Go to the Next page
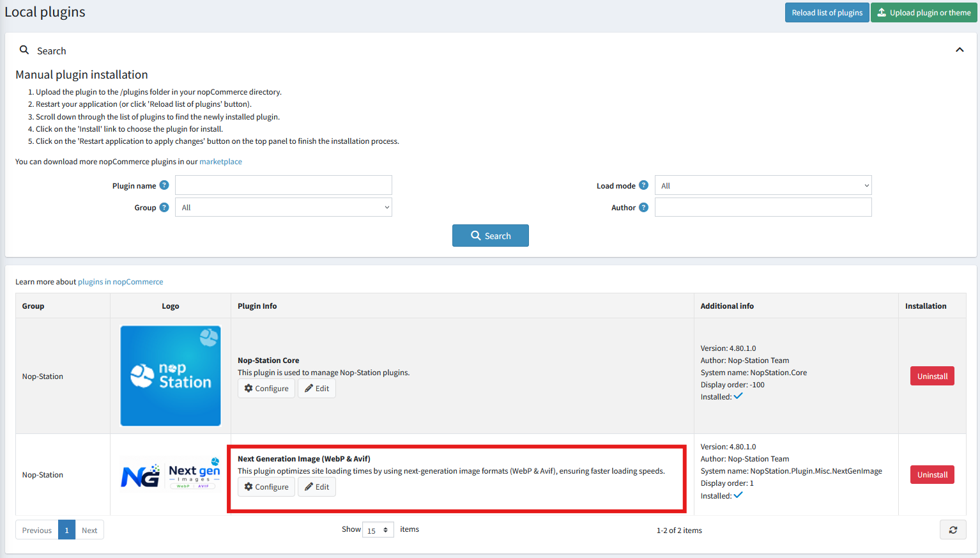Screen dimensions: 980x558 tap(89, 530)
